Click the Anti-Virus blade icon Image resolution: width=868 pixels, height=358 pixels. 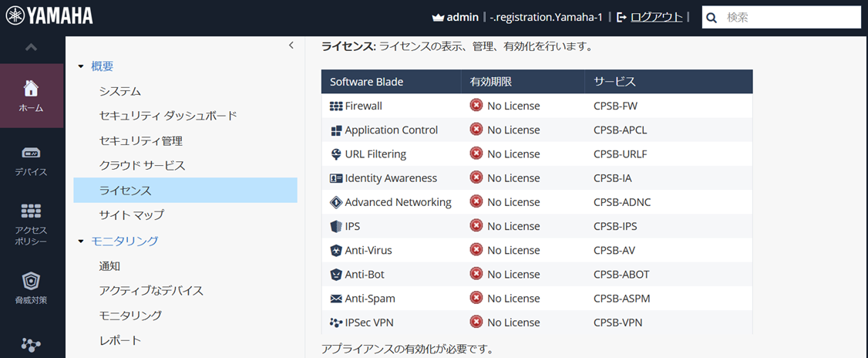coord(336,250)
